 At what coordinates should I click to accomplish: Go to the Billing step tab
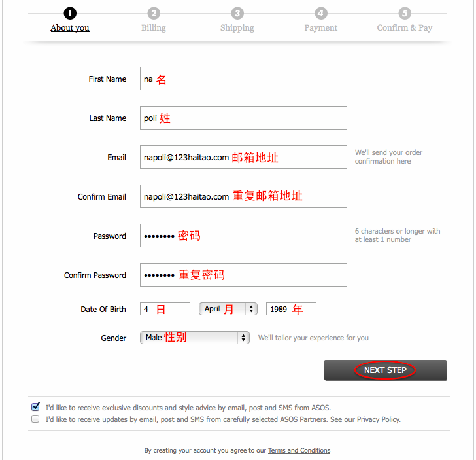154,28
